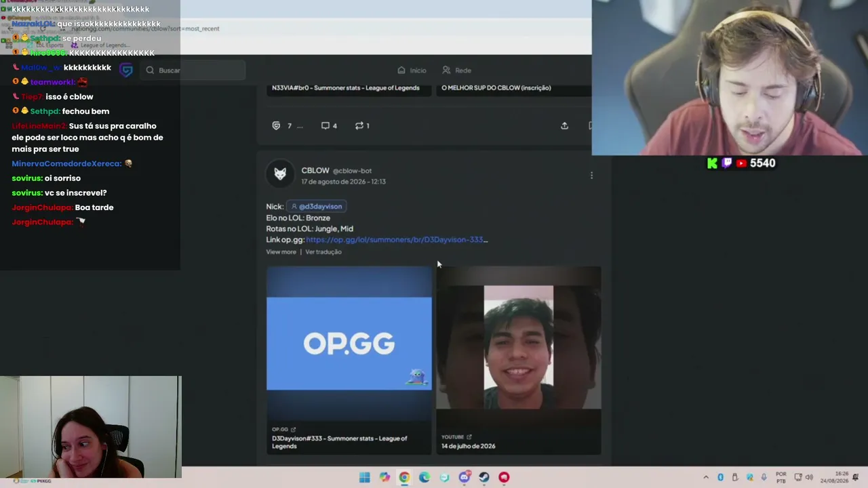Open Google Chrome from the taskbar

(404, 477)
